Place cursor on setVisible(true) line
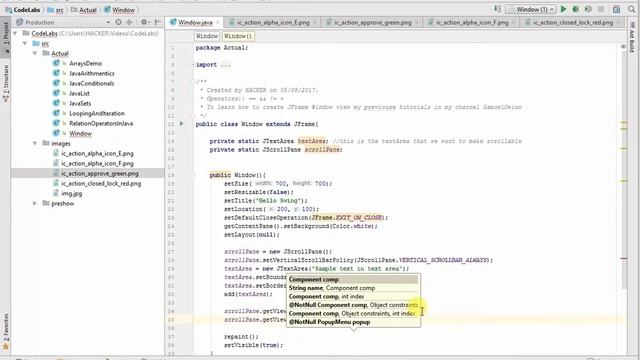The image size is (640, 360). tap(253, 345)
